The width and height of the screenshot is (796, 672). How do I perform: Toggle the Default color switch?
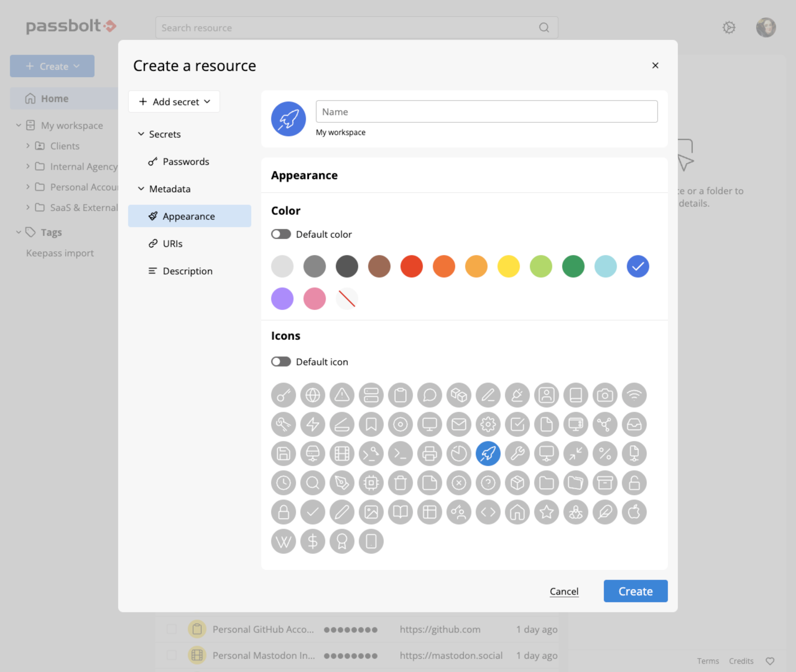281,234
